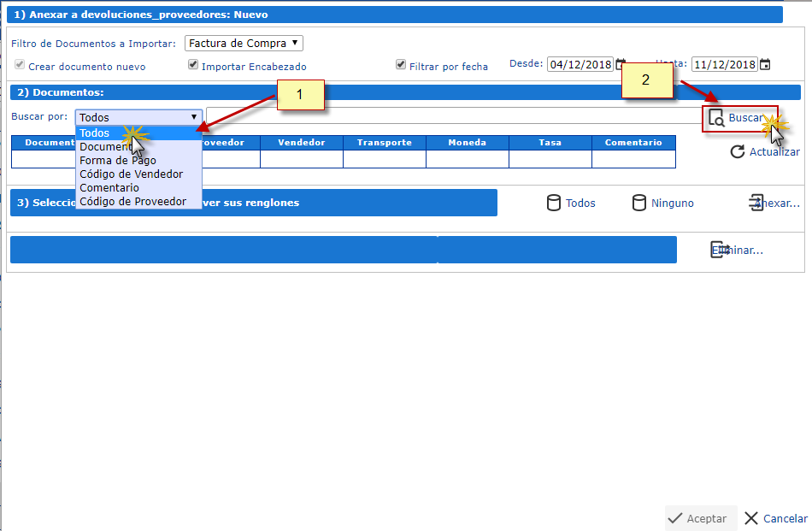
Task: Toggle Importar Encabezado checkbox
Action: 193,64
